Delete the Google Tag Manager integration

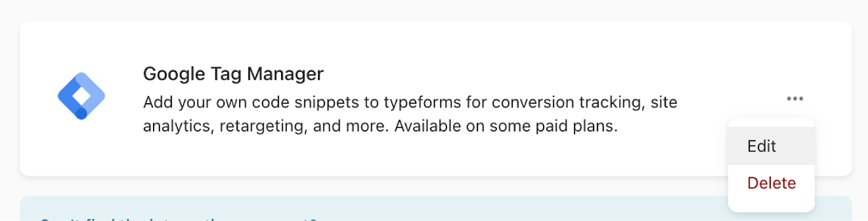click(x=771, y=183)
